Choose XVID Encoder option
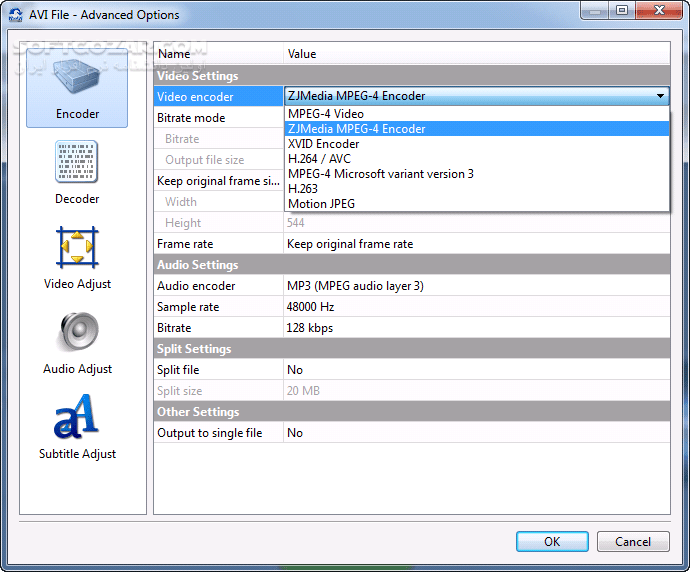The width and height of the screenshot is (690, 572). tap(477, 144)
